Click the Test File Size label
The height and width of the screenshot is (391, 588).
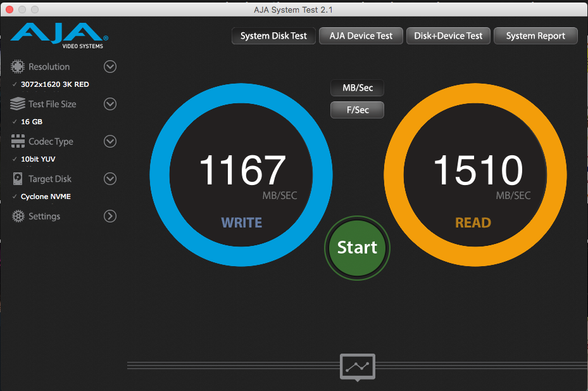point(52,104)
